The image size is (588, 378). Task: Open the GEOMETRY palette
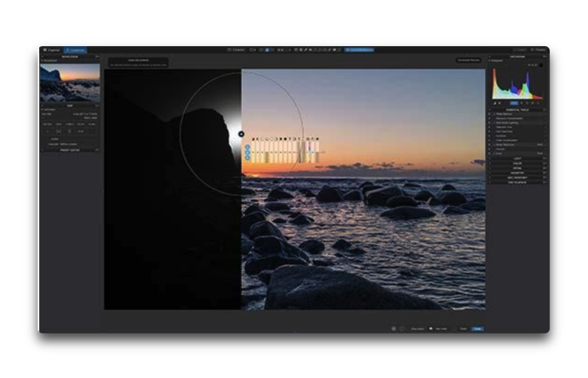(517, 173)
